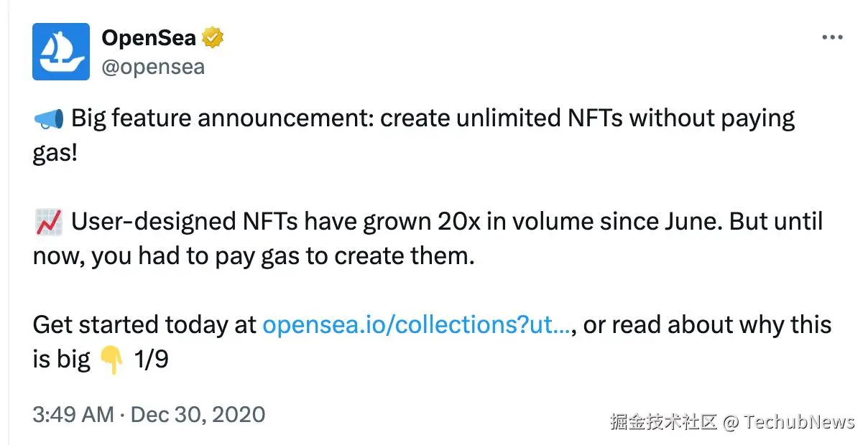Click the Dec 30, 2020 date
The height and width of the screenshot is (445, 868).
pos(198,414)
